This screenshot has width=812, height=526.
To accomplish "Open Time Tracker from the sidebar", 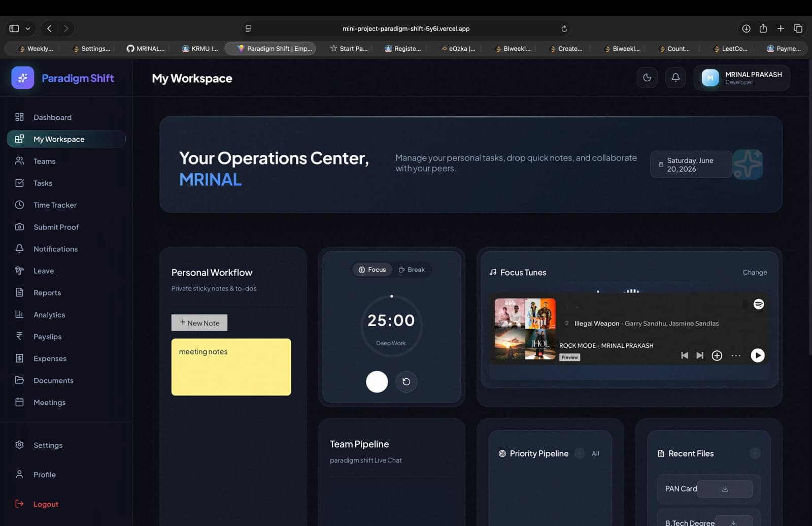I will coord(66,205).
